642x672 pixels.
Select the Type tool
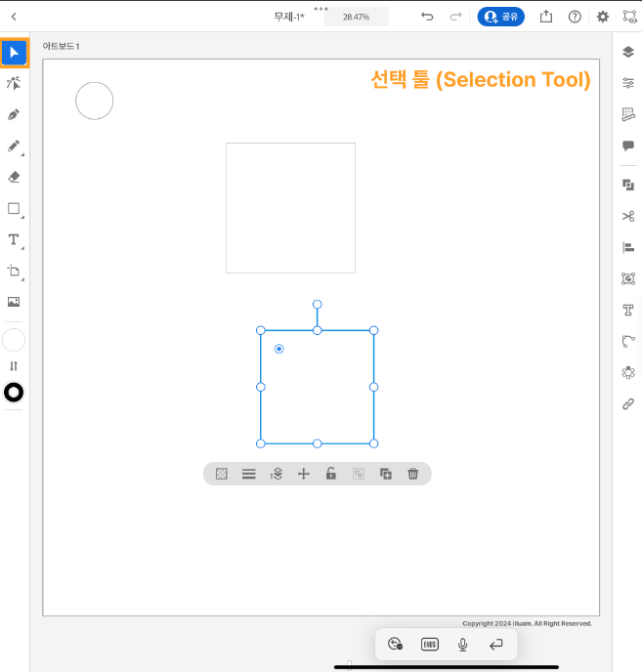[14, 239]
